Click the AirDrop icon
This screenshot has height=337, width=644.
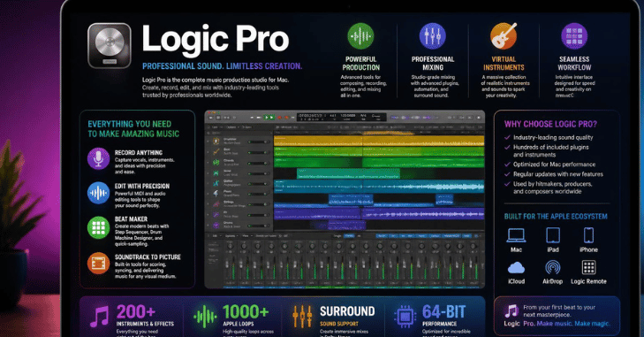coord(553,268)
